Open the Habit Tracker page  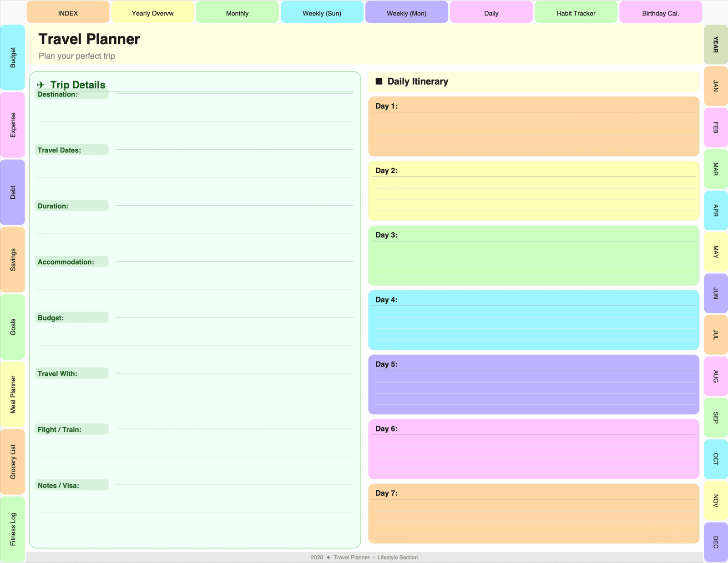(x=576, y=12)
